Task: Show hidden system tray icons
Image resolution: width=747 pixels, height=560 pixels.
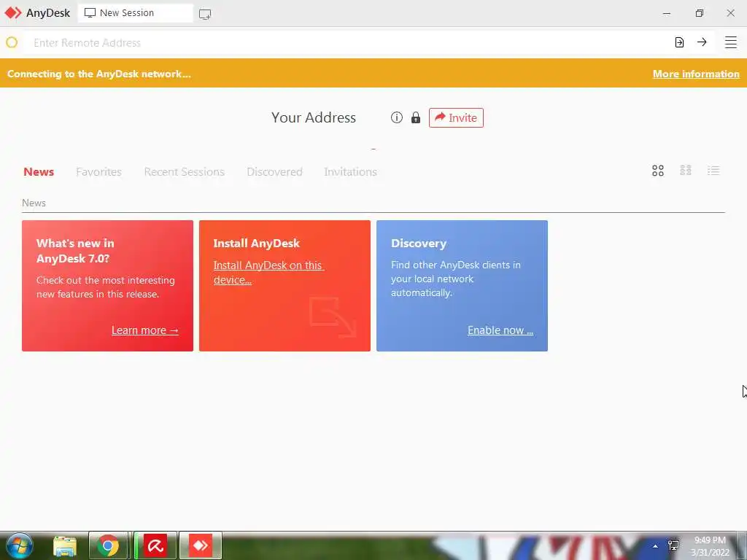Action: tap(655, 546)
